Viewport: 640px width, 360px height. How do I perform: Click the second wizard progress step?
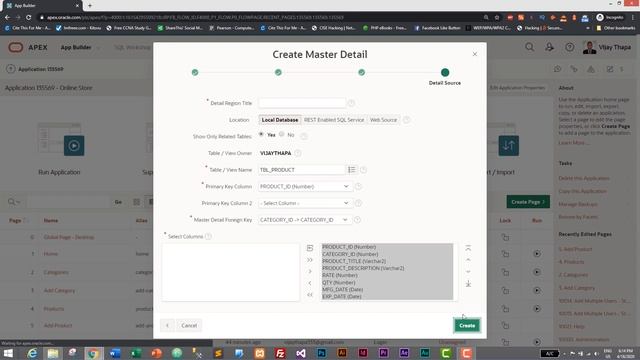pyautogui.click(x=278, y=72)
